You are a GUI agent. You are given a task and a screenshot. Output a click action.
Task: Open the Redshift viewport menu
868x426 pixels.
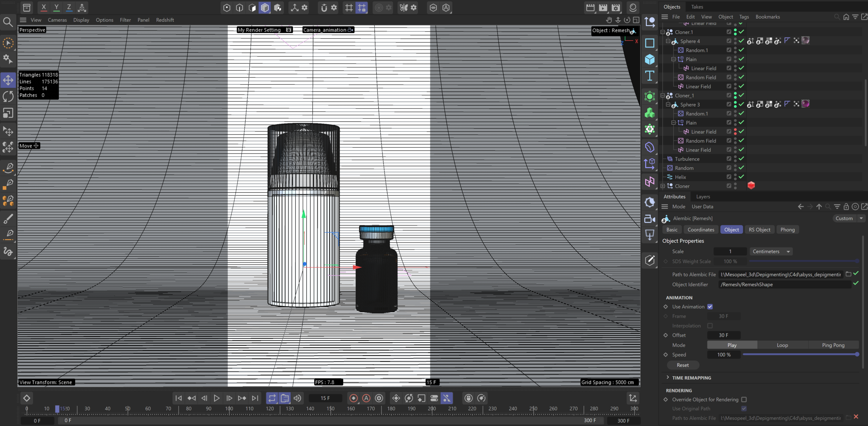click(x=165, y=20)
